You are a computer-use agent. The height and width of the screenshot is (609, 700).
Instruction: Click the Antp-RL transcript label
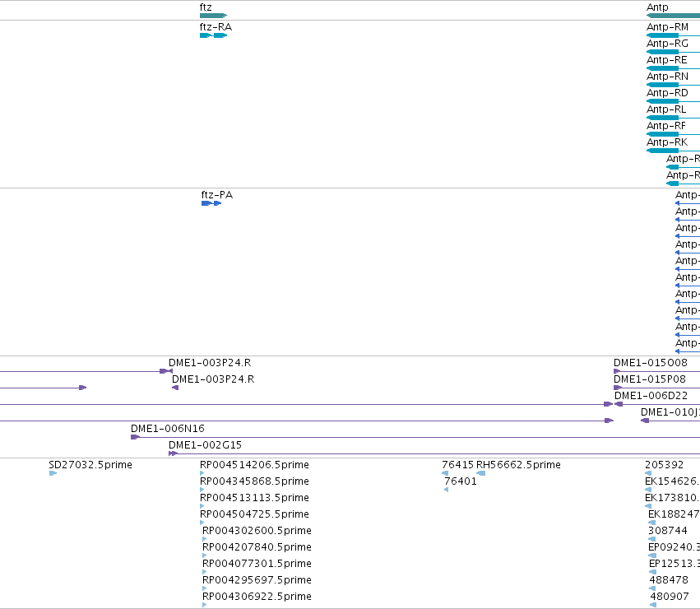[666, 109]
